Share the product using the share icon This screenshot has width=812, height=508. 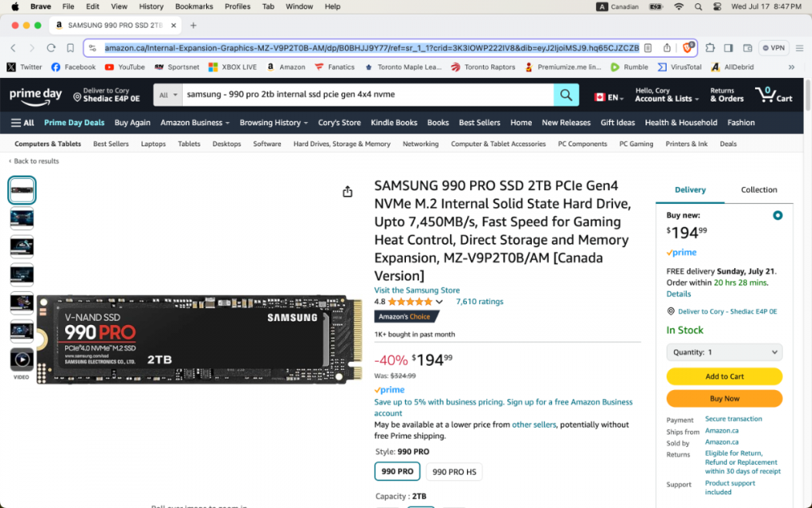tap(348, 191)
